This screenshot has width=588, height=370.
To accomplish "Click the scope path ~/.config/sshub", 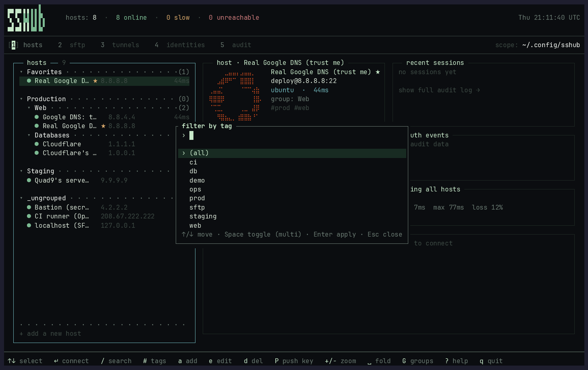I will (x=551, y=45).
